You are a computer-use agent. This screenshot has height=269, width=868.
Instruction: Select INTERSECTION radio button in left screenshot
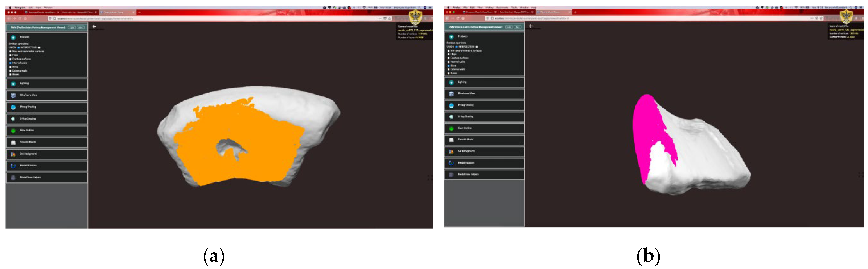[39, 48]
